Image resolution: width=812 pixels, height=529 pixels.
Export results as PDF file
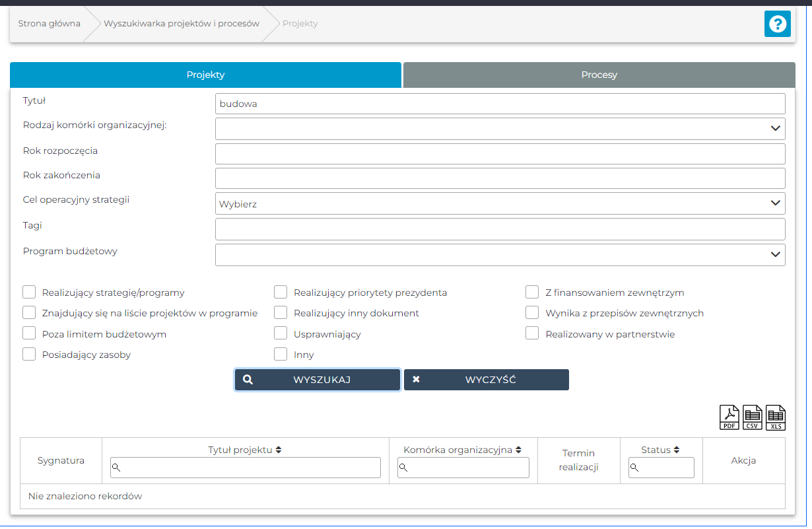729,417
